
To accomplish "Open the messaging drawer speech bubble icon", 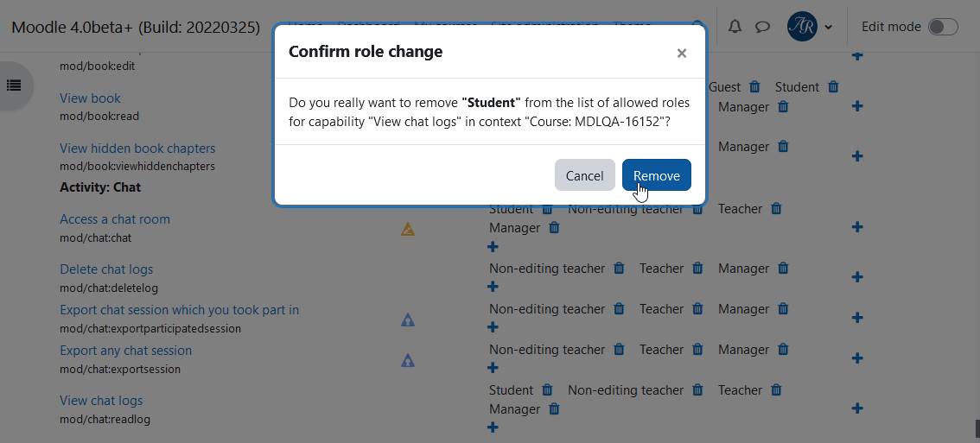I will click(x=762, y=26).
